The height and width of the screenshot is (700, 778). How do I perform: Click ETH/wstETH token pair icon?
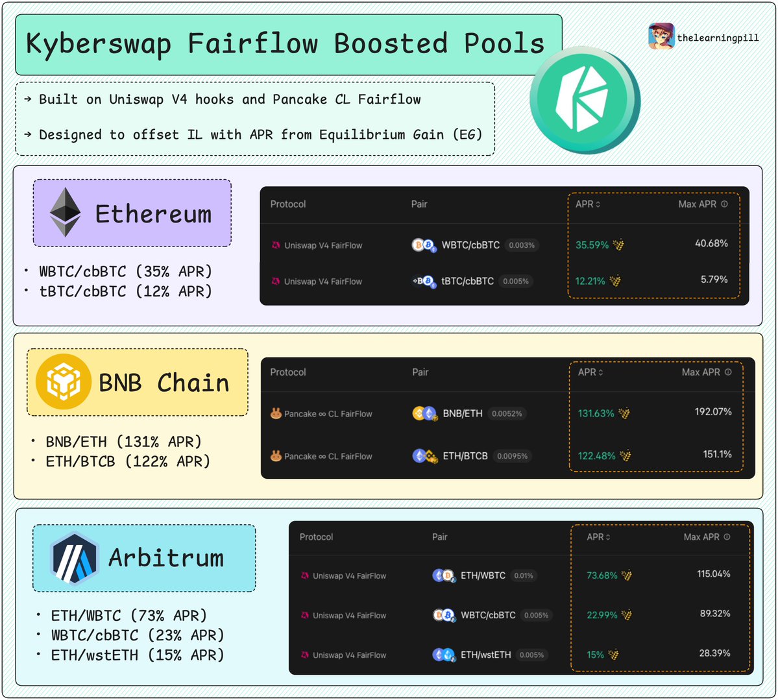[x=444, y=655]
